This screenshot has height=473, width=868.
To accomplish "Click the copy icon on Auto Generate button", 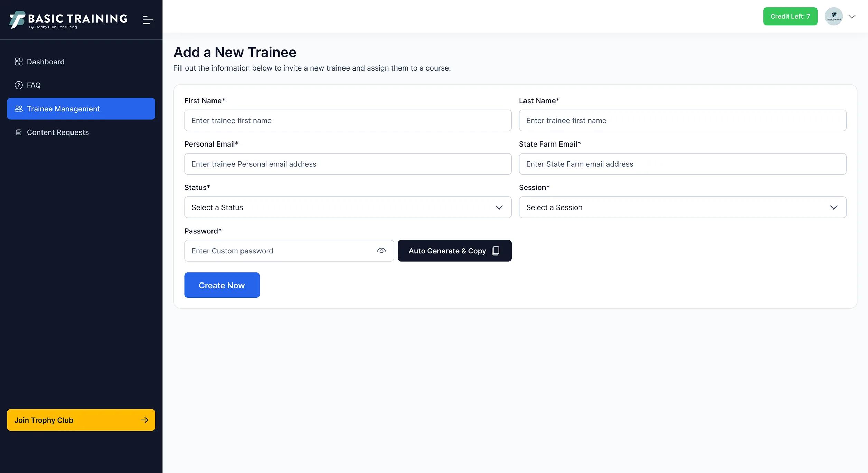I will pos(496,251).
